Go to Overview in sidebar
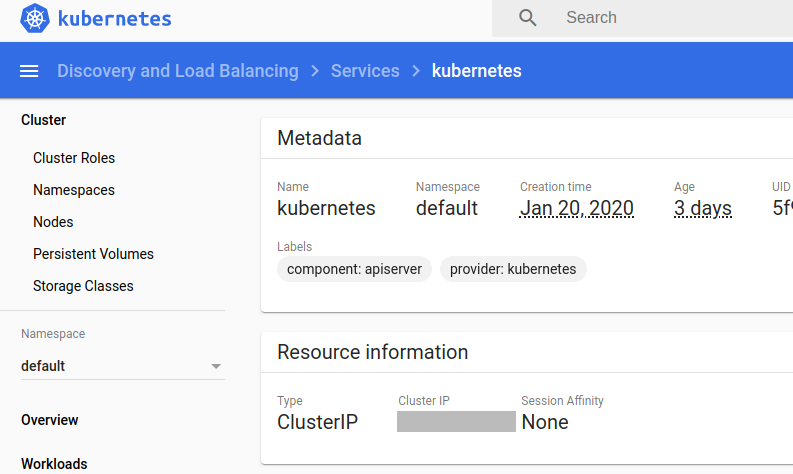The width and height of the screenshot is (793, 474). click(50, 420)
